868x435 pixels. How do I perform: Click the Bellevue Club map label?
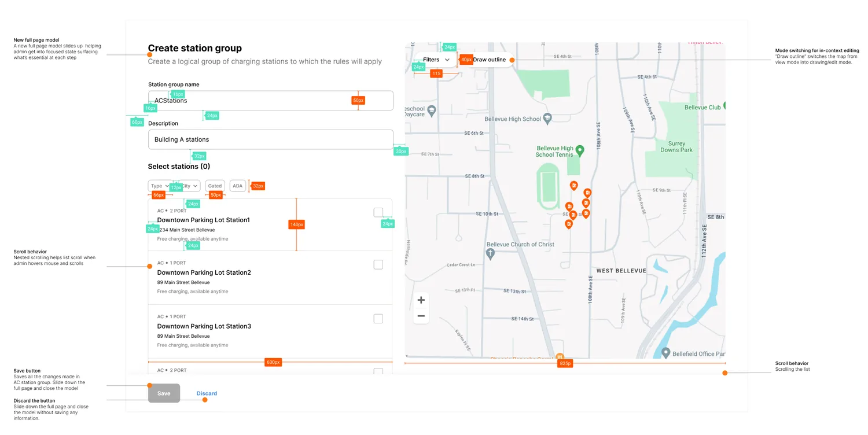pyautogui.click(x=703, y=108)
